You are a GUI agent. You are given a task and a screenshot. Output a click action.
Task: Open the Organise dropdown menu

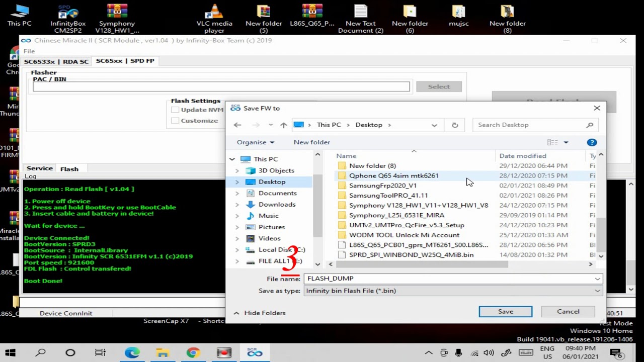pyautogui.click(x=256, y=142)
